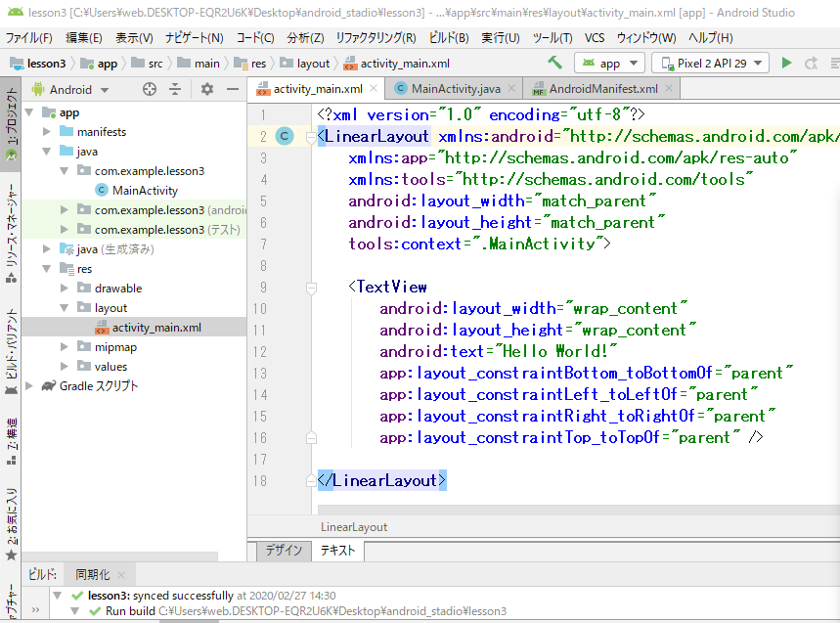Screen dimensions: 840x623
Task: Click the layout breadcrumb in navigation bar
Action: (x=313, y=64)
